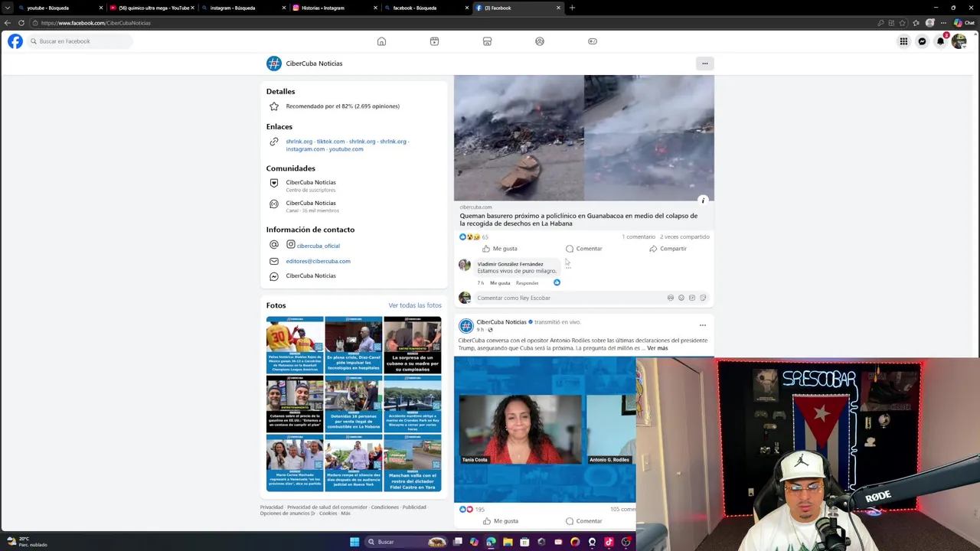Click the browser address bar URL
The width and height of the screenshot is (980, 551).
[x=96, y=23]
